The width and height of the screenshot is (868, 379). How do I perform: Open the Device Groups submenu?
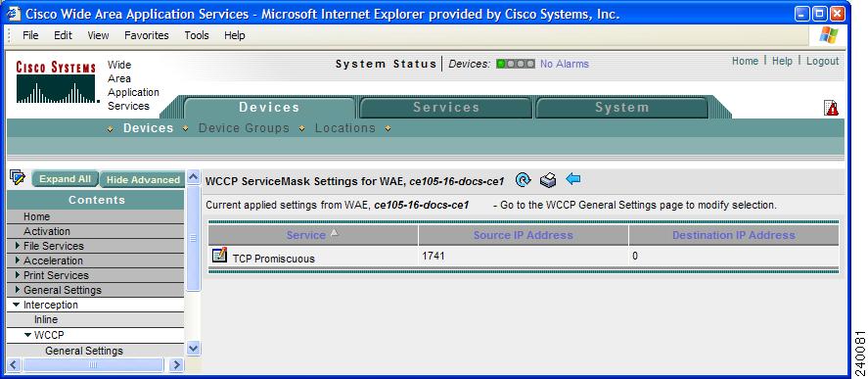click(x=244, y=128)
